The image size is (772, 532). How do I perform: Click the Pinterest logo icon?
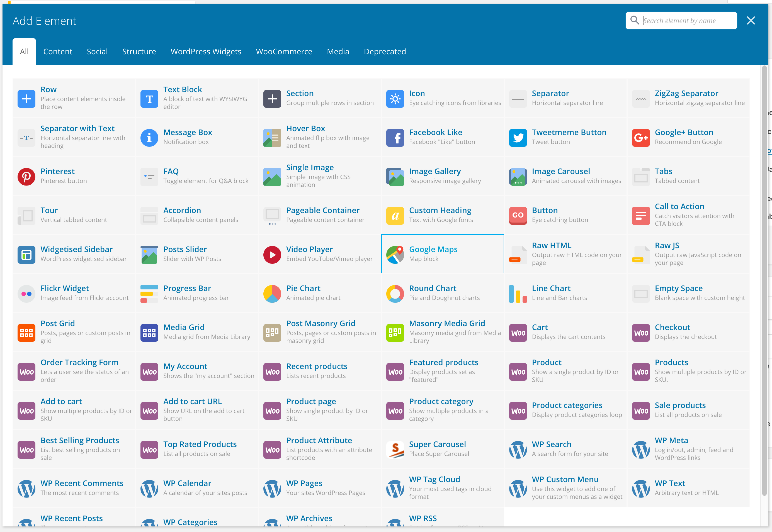click(x=26, y=177)
